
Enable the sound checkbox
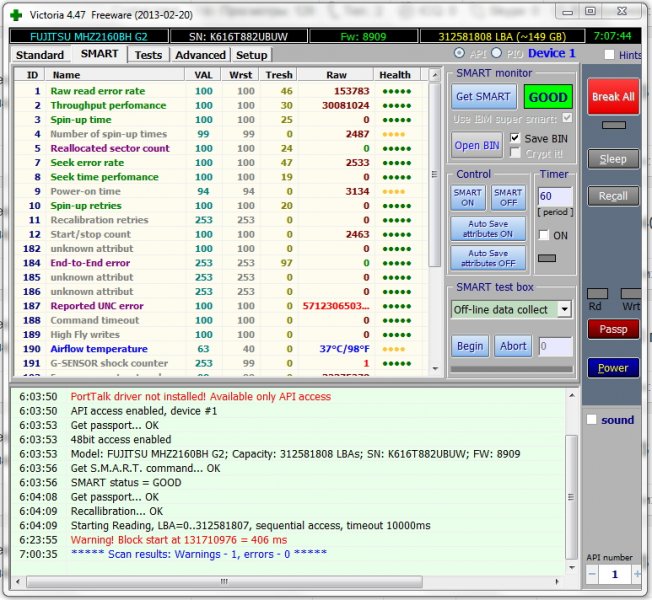[591, 420]
